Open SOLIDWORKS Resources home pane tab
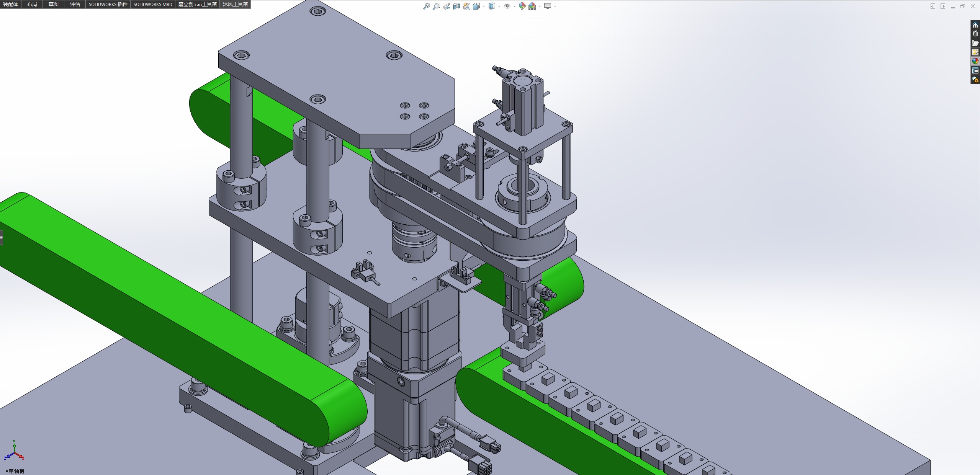Image resolution: width=980 pixels, height=475 pixels. coord(975,25)
